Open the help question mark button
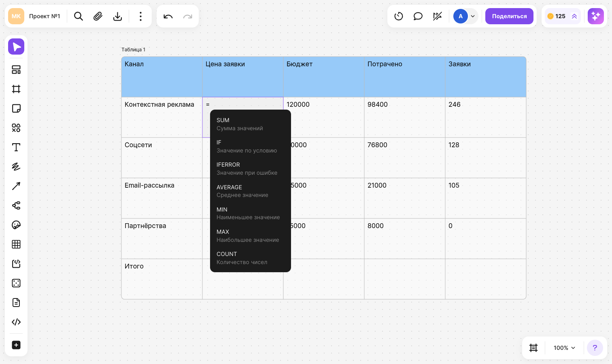612x364 pixels. [x=595, y=348]
